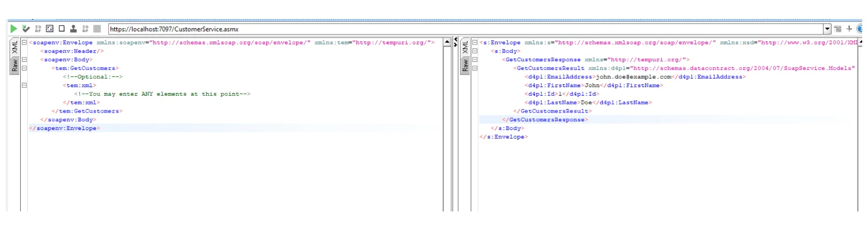
Task: Click the closing GetCustomersResponse tag
Action: (545, 120)
